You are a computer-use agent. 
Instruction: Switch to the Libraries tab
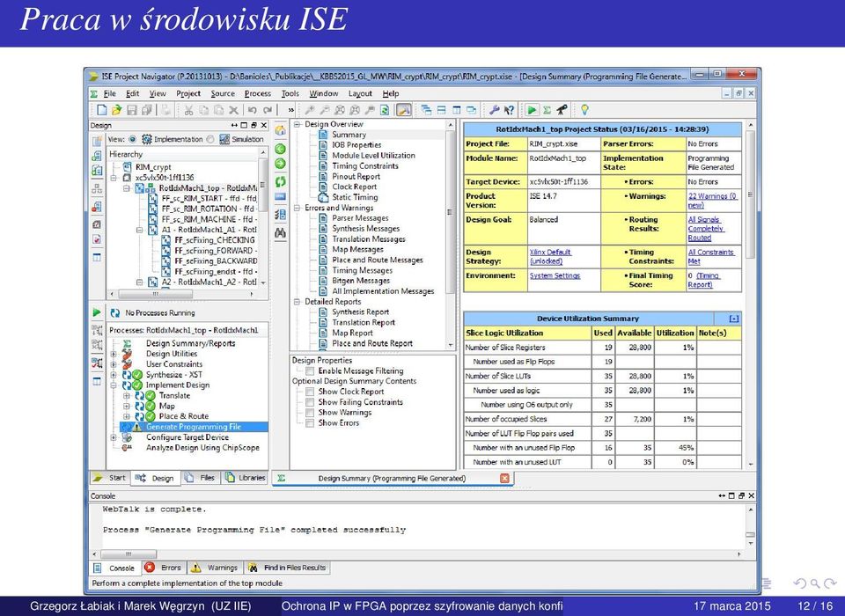click(x=246, y=478)
